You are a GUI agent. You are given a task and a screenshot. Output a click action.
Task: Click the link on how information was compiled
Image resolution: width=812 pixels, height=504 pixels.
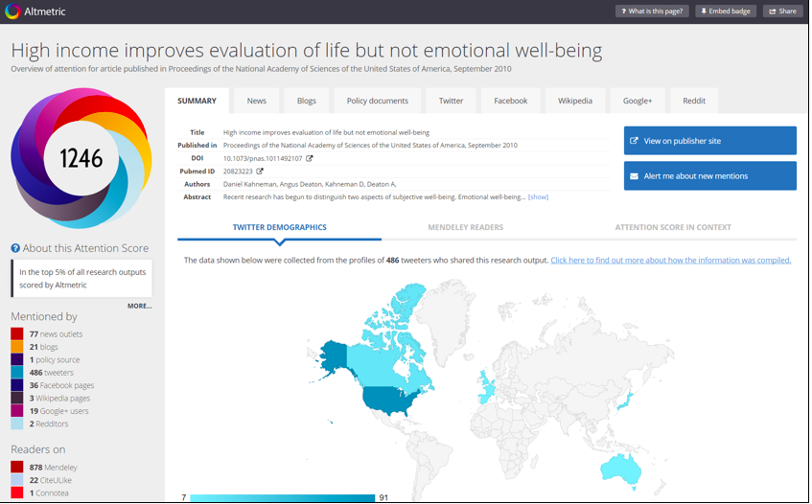[671, 261]
